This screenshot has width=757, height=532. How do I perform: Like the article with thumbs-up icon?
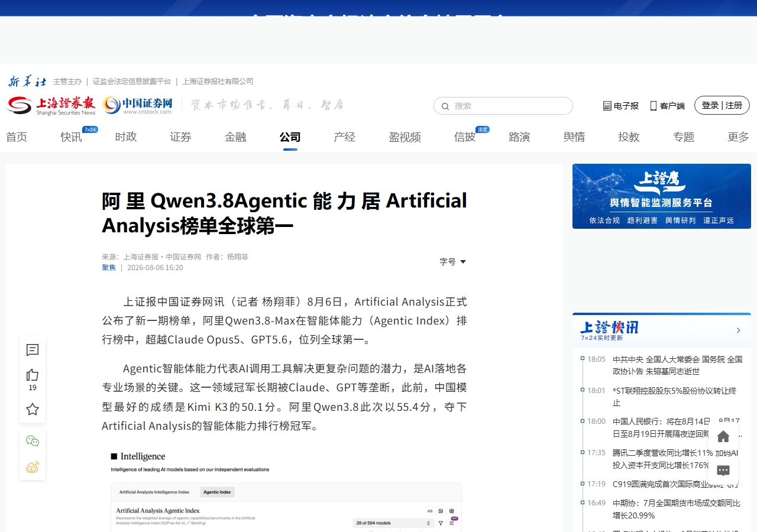click(x=33, y=375)
